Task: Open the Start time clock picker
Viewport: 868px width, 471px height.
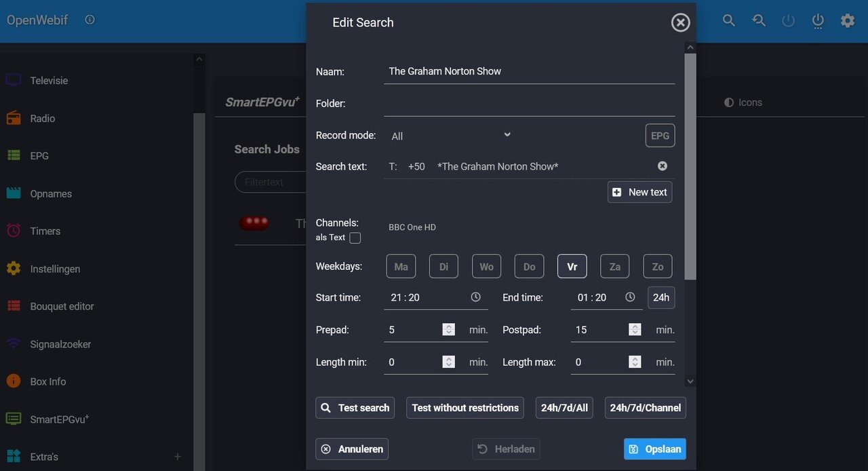Action: 475,297
